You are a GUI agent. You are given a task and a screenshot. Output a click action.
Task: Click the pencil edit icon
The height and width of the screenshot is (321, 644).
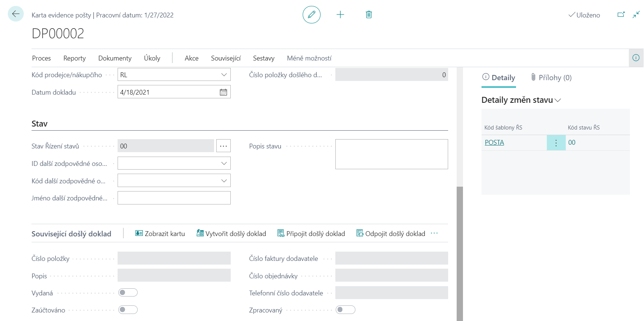(x=311, y=15)
